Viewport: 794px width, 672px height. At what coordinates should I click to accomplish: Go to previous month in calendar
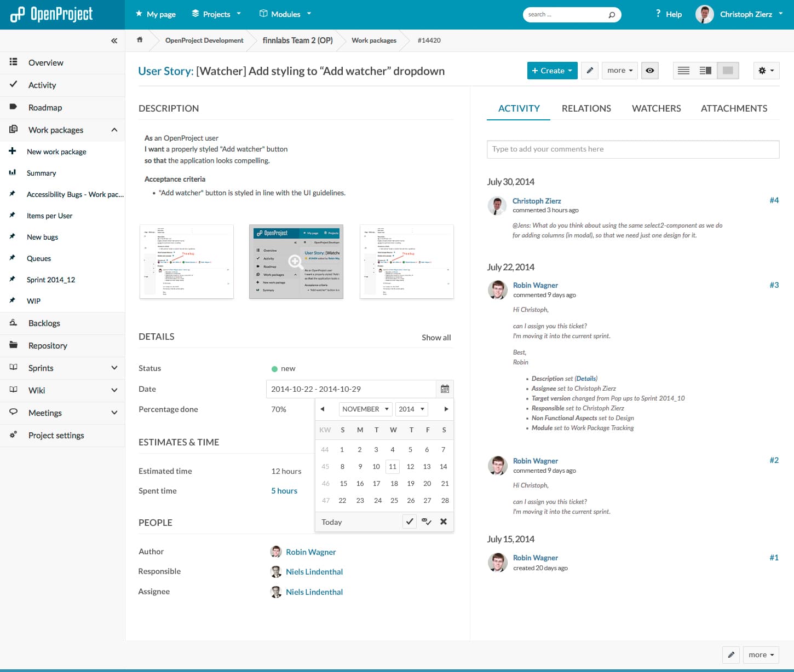coord(323,409)
